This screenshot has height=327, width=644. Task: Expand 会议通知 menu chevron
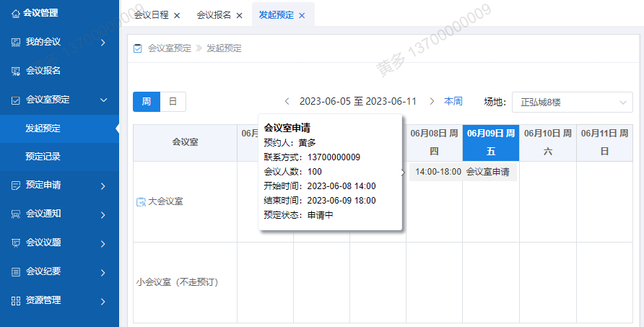point(103,215)
